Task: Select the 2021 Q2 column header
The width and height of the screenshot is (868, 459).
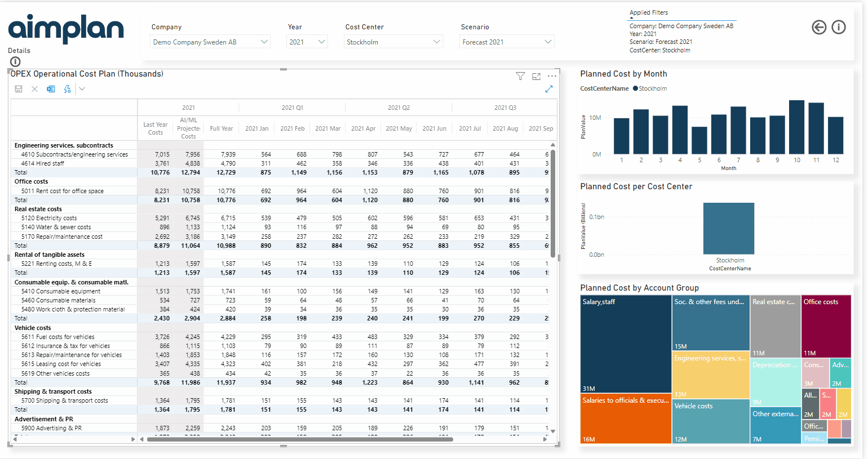Action: [x=398, y=108]
